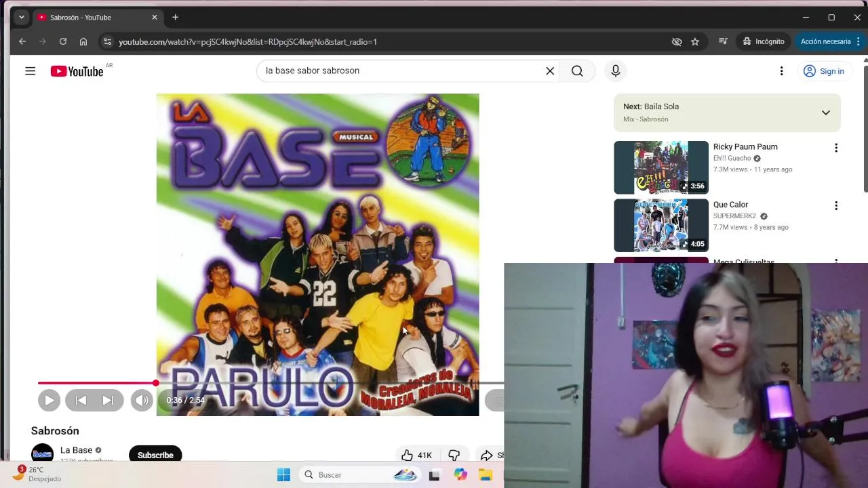Start voice search with microphone icon
Screen dimensions: 868x488
click(615, 70)
